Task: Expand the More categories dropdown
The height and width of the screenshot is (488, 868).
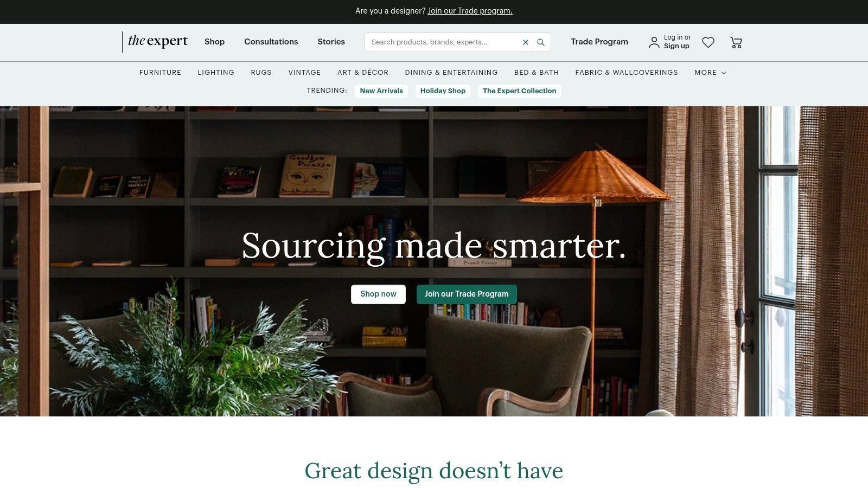Action: pos(710,73)
